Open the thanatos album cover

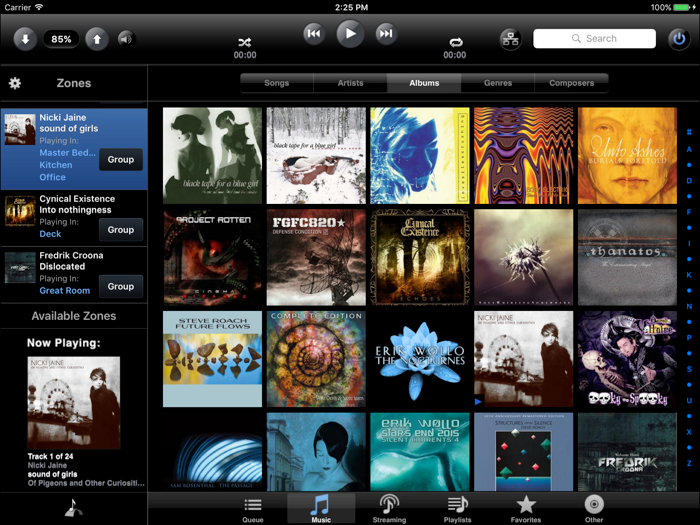pyautogui.click(x=627, y=257)
